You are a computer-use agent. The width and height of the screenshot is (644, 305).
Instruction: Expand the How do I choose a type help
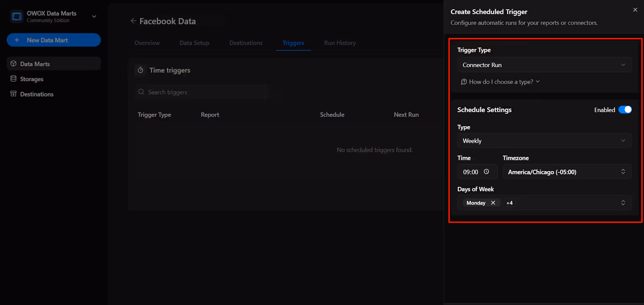click(x=500, y=82)
